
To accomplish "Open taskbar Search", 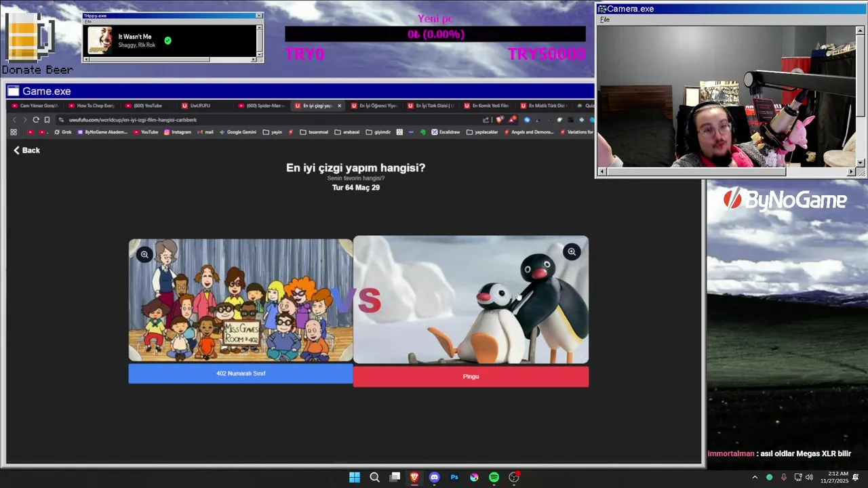I will (374, 477).
